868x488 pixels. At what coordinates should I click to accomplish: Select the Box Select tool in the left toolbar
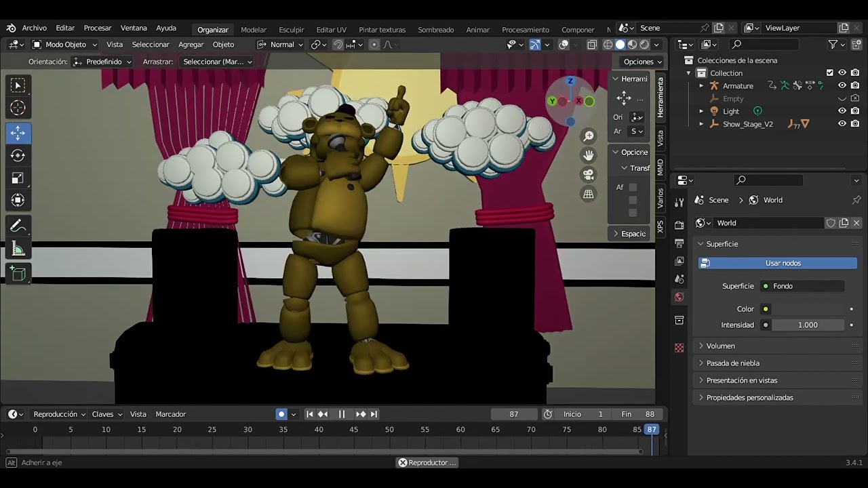18,85
